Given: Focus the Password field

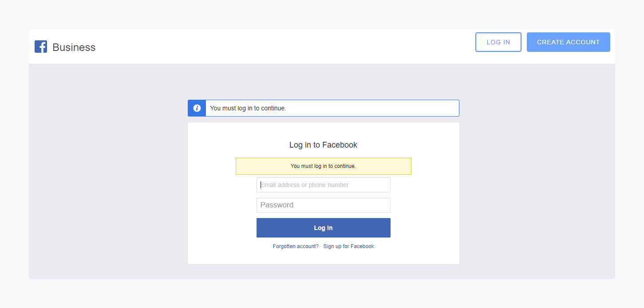Looking at the screenshot, I should (323, 205).
